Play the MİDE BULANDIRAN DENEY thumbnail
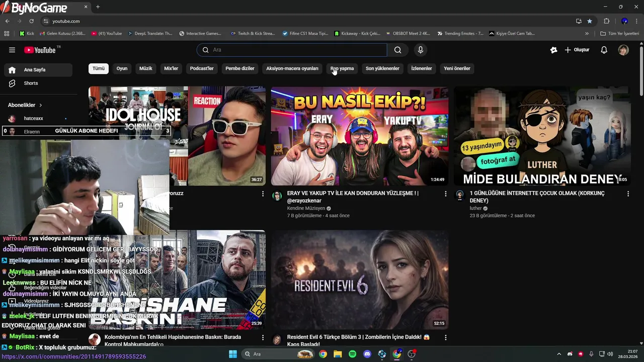The image size is (644, 362). pos(542,136)
